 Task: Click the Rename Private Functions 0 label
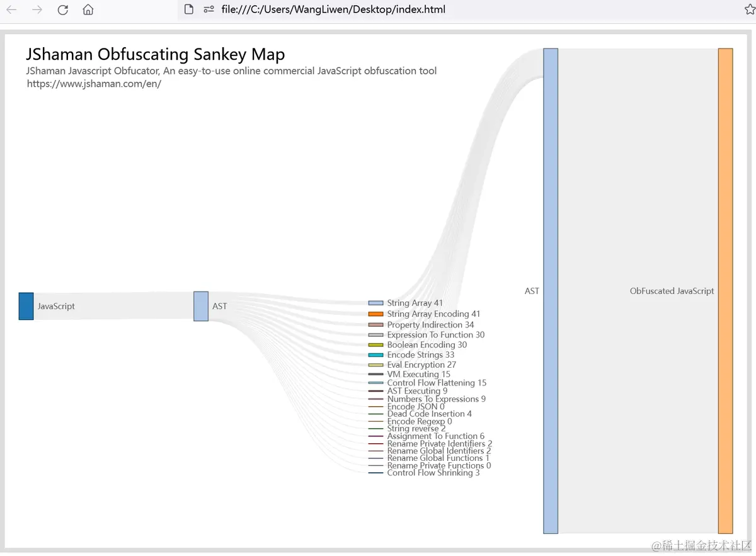(x=438, y=466)
